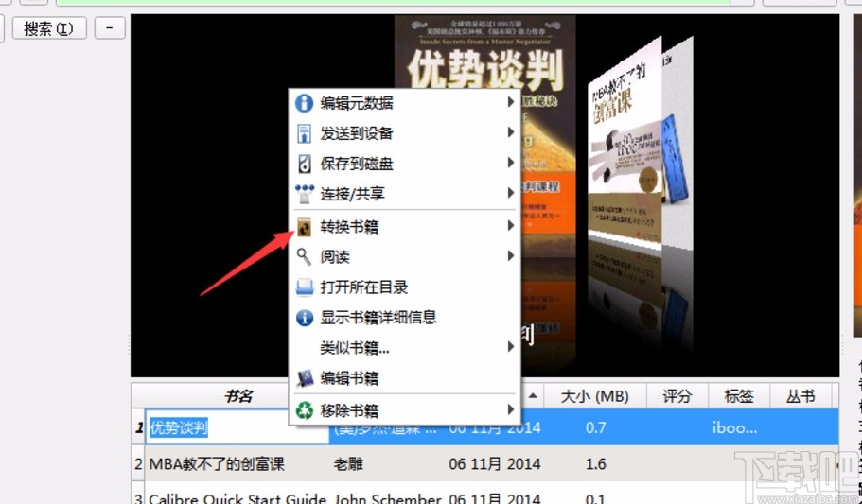The height and width of the screenshot is (504, 862).
Task: Click the date cell of MBA教不了的创富课 row
Action: pos(494,464)
